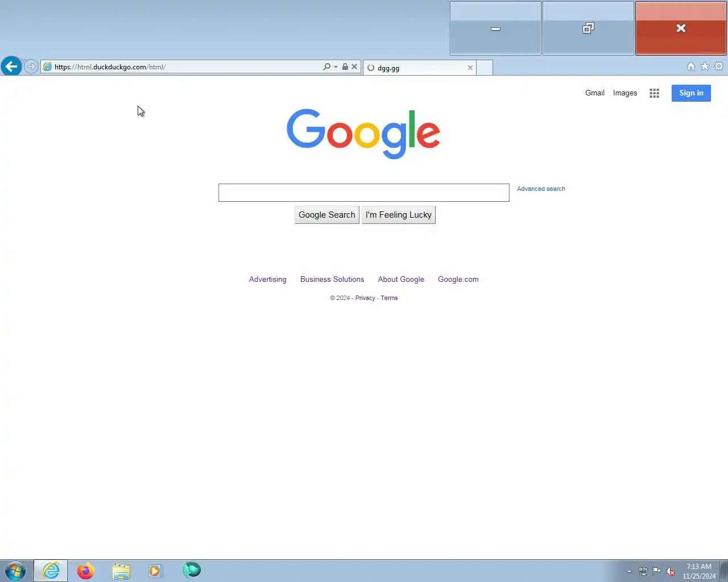Click the Show desktop strip

(724, 571)
